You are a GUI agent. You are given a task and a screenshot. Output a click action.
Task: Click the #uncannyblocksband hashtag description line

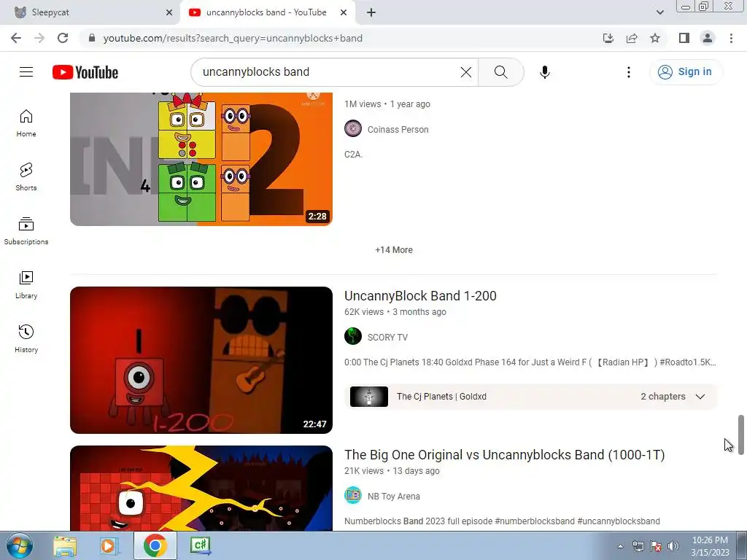click(x=502, y=521)
